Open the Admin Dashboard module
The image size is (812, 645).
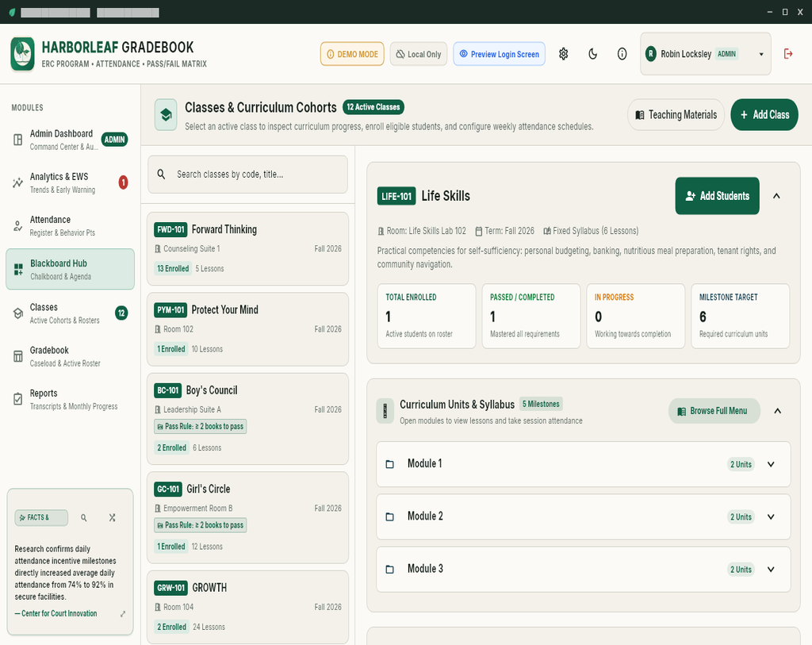[71, 140]
